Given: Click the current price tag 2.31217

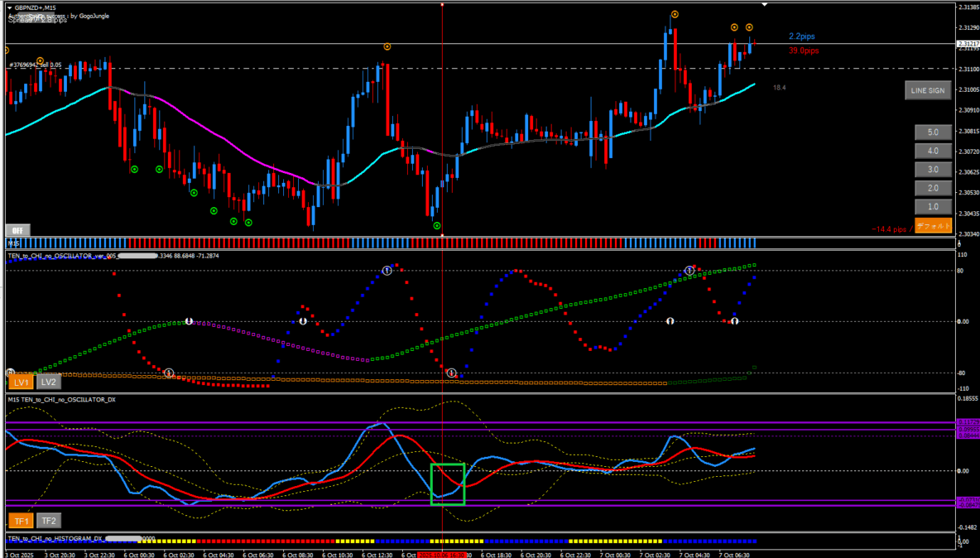Looking at the screenshot, I should point(967,44).
